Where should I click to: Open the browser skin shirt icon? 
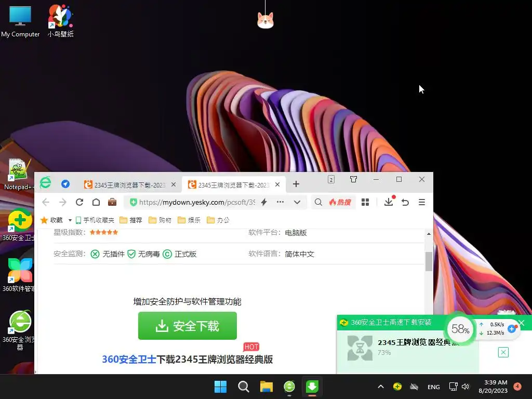click(353, 179)
